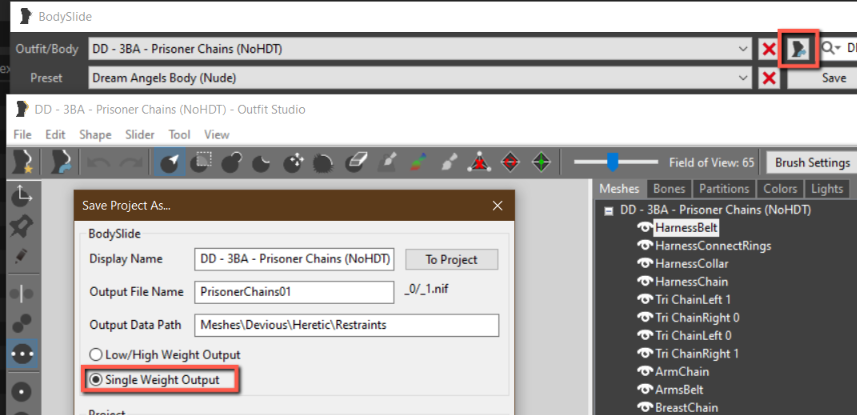Viewport: 857px width, 415px height.
Task: Activate the Transform tool with axis arrows
Action: point(22,196)
